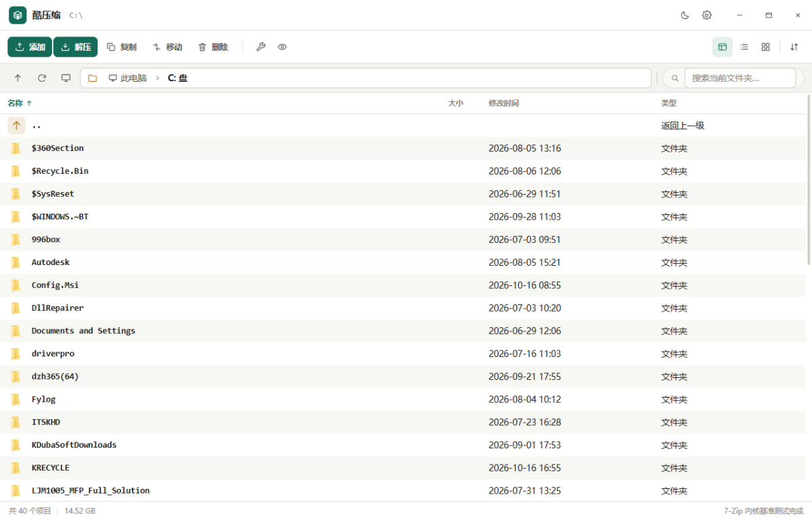812x520 pixels.
Task: Select 复制 copy in toolbar
Action: (x=122, y=47)
